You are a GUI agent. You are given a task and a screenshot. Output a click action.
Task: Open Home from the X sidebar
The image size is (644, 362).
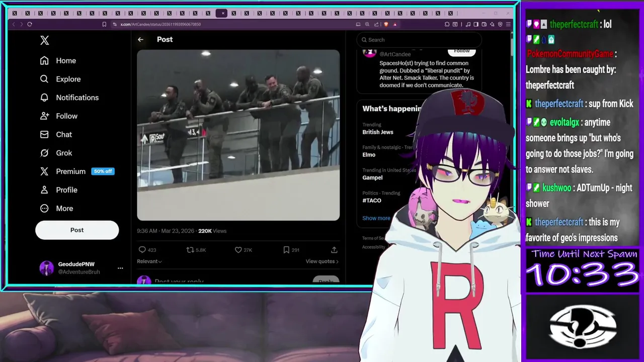pos(58,61)
